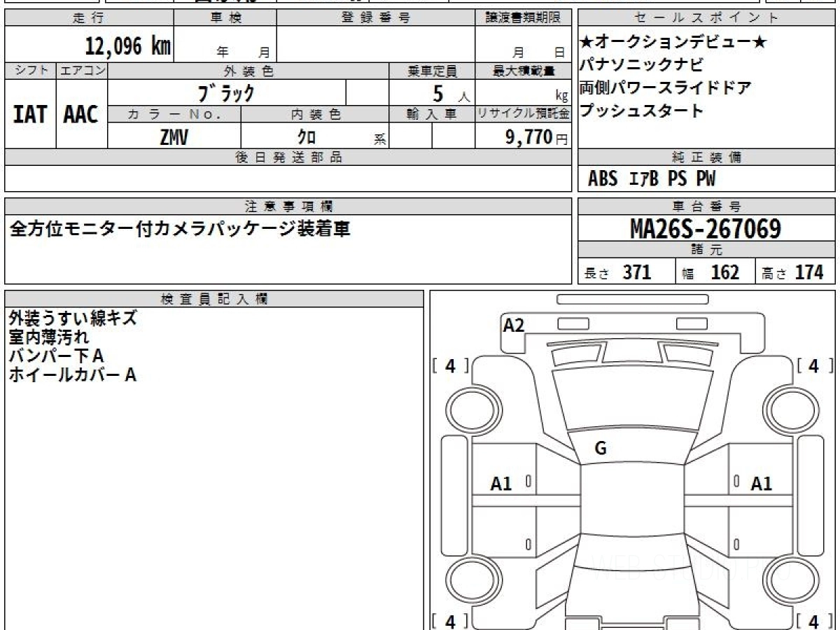
Task: Select the ホイールカバーA inspector note
Action: tap(72, 375)
